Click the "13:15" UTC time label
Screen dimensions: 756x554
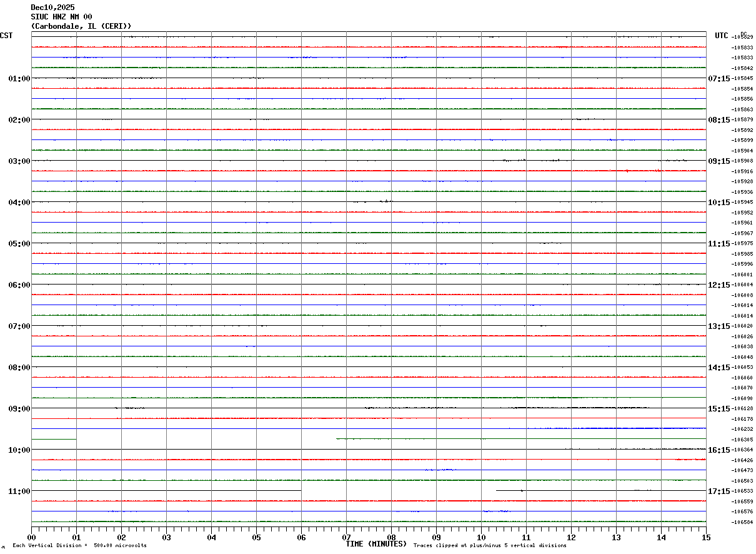click(x=719, y=326)
